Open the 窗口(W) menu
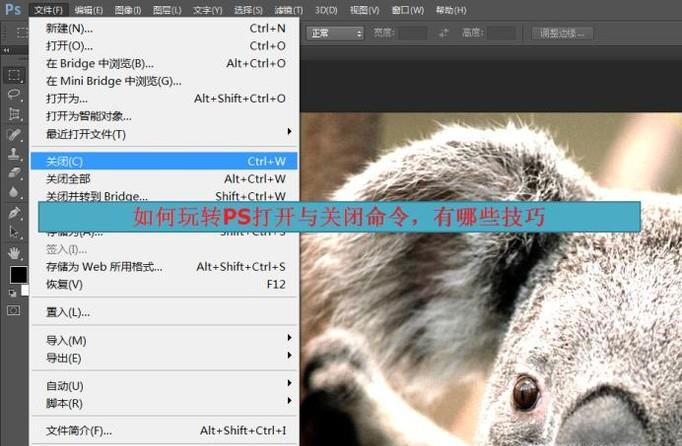Screen dimensions: 682x446 click(x=408, y=10)
